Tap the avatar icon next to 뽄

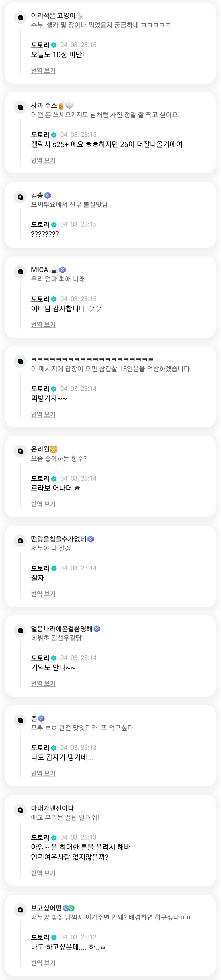pyautogui.click(x=20, y=720)
